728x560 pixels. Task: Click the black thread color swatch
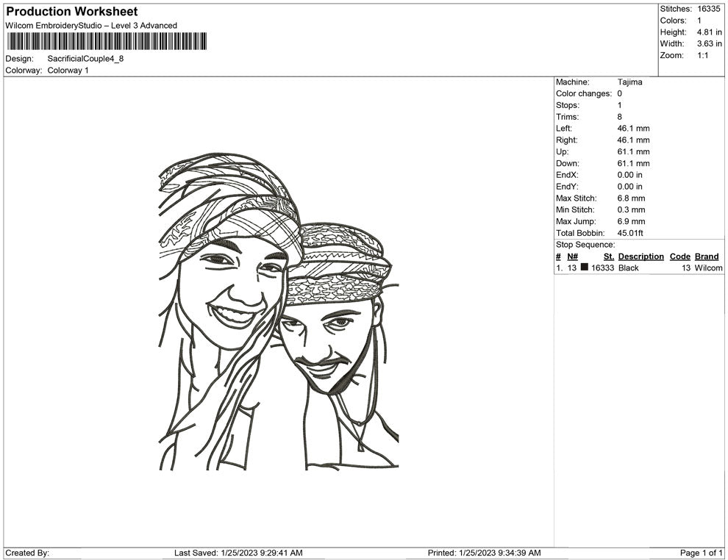(585, 268)
